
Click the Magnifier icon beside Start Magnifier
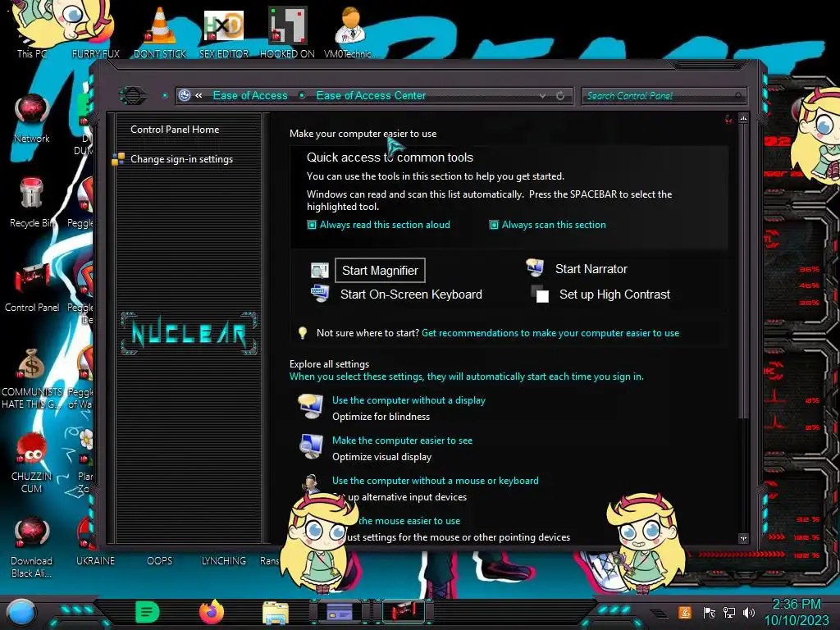[x=319, y=270]
